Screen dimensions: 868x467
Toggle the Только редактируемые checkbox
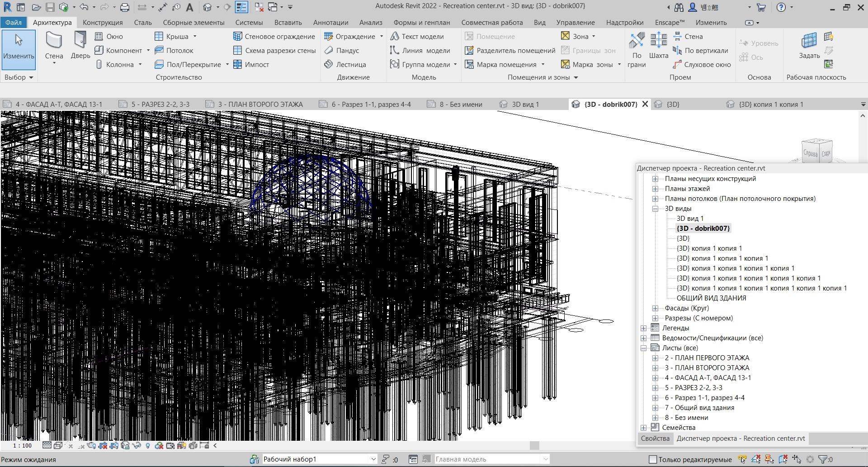pos(653,459)
